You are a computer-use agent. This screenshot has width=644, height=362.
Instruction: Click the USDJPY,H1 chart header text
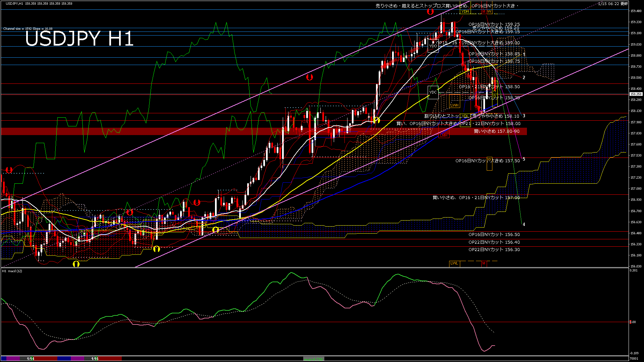coord(14,3)
